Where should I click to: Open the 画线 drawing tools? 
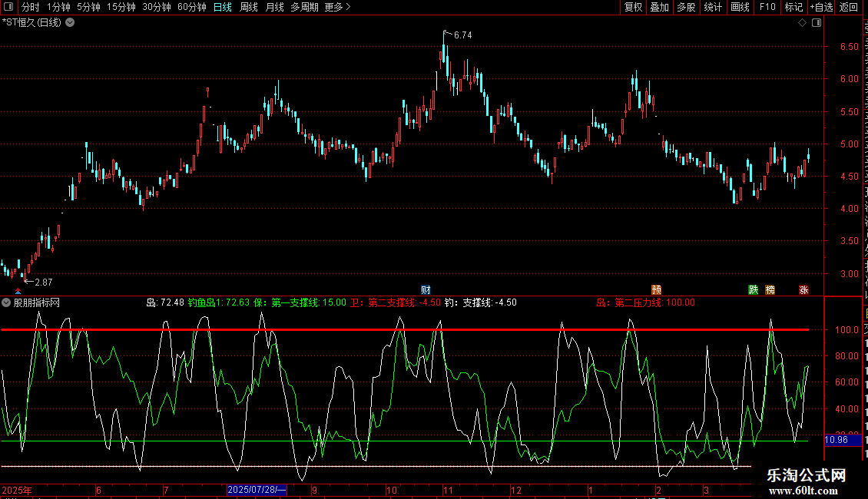[740, 7]
